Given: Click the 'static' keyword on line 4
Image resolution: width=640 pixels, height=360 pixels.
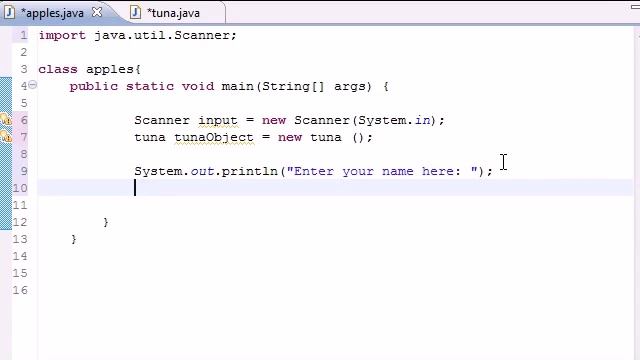Looking at the screenshot, I should pyautogui.click(x=150, y=87).
